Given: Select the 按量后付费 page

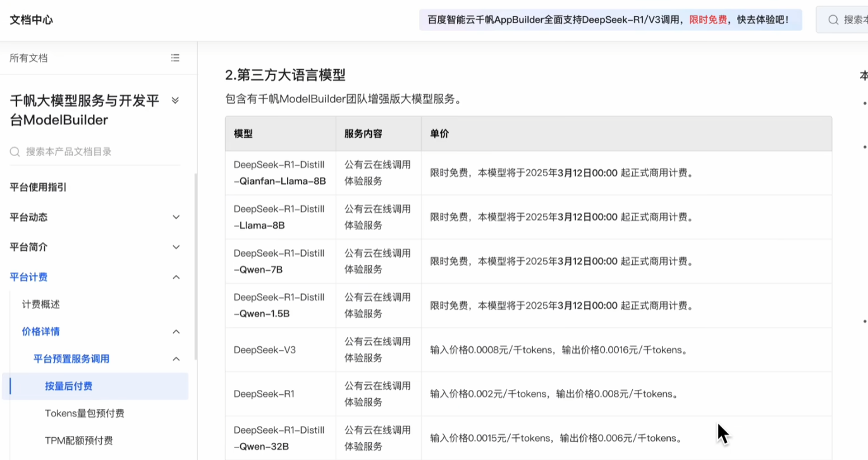Looking at the screenshot, I should [x=95, y=386].
